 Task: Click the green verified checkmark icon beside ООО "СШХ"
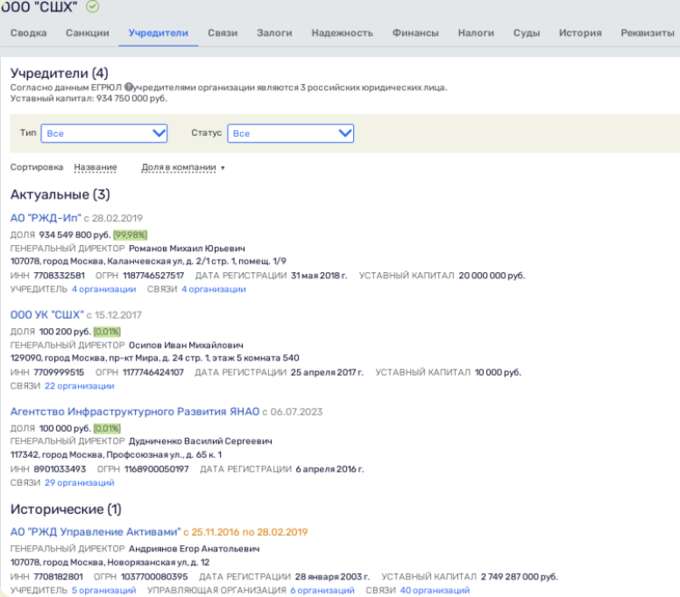click(x=92, y=6)
